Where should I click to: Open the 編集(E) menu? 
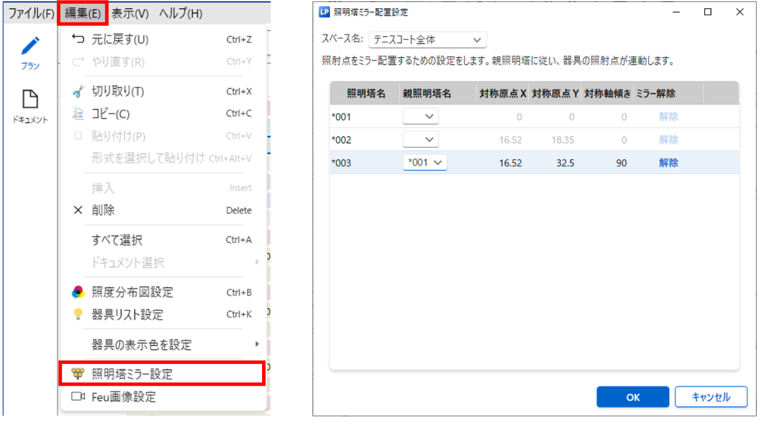[x=81, y=14]
